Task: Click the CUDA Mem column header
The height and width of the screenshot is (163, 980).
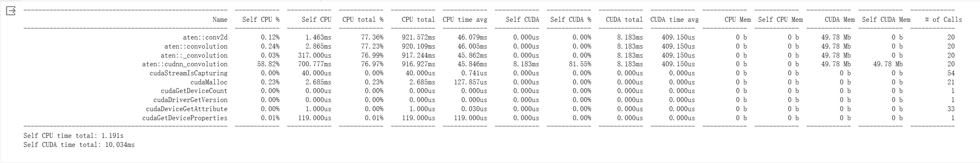Action: click(840, 20)
